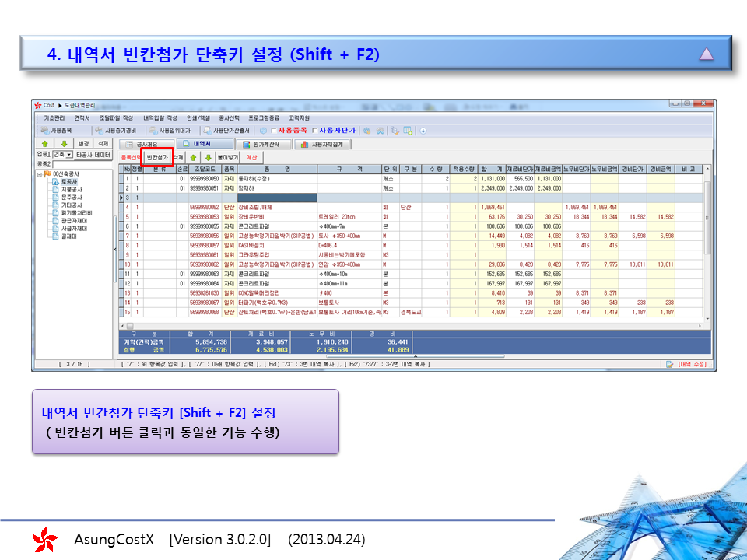This screenshot has width=747, height=560.
Task: Click the green up arrow in left panel
Action: (45, 144)
